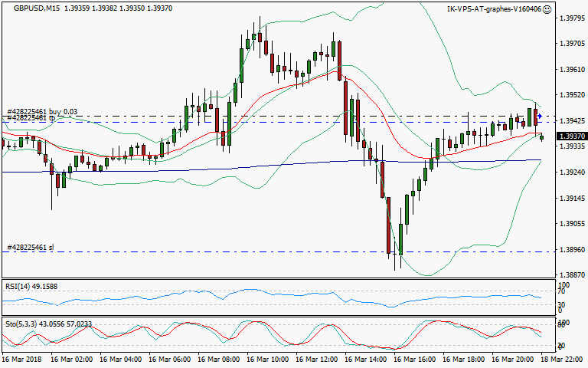Click the RSI level 30 label

coord(561,304)
